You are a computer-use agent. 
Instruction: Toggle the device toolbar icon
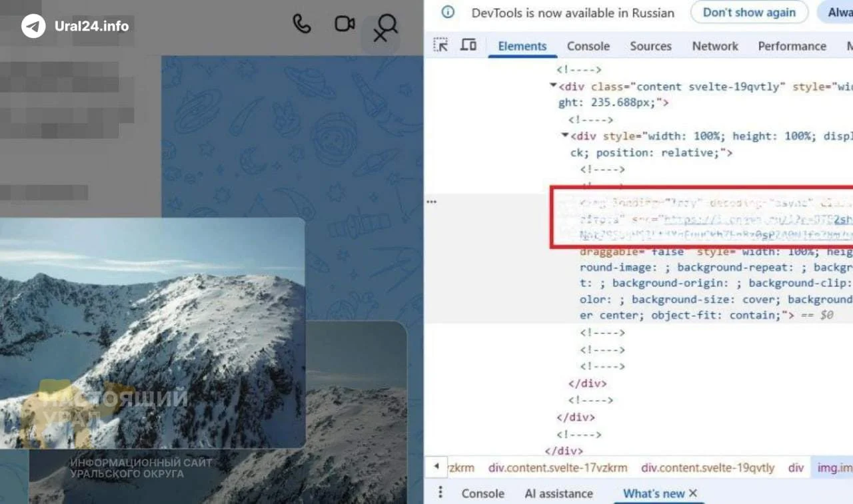[x=468, y=45]
